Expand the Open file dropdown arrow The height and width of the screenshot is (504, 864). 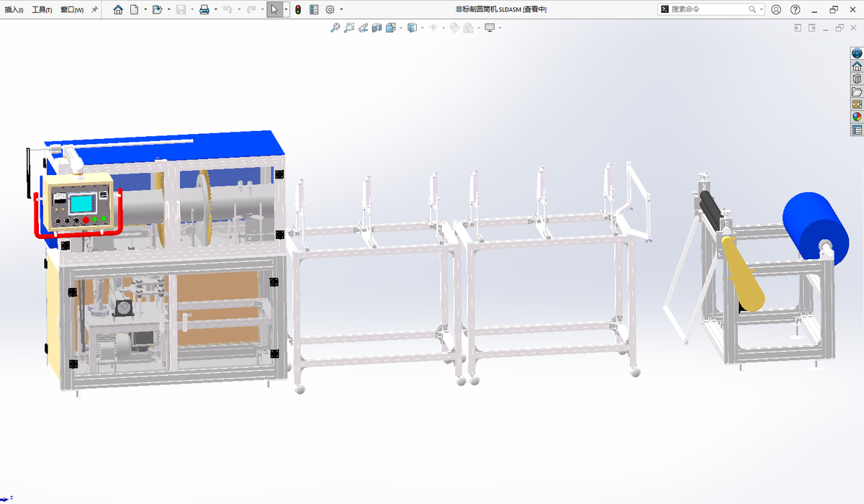pos(169,10)
